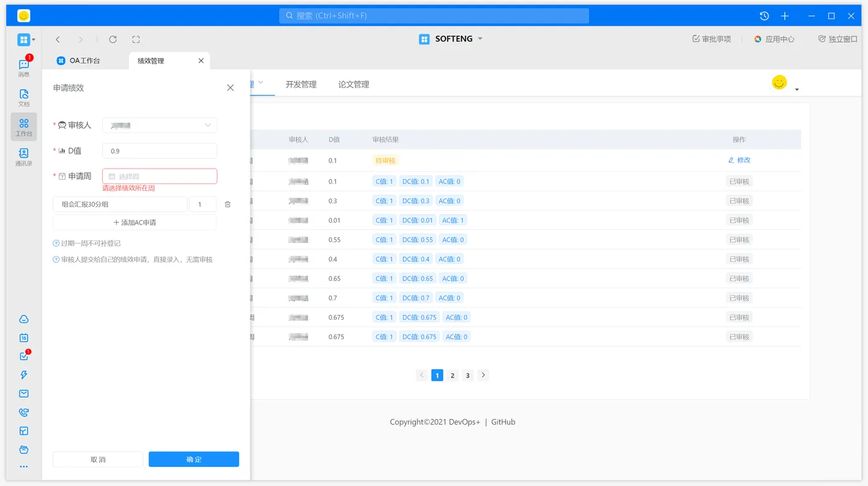Go to page 2 of the table
The height and width of the screenshot is (486, 868).
(x=453, y=375)
